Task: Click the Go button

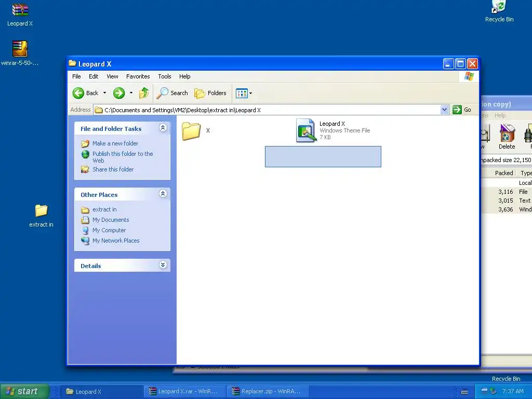Action: (x=462, y=110)
